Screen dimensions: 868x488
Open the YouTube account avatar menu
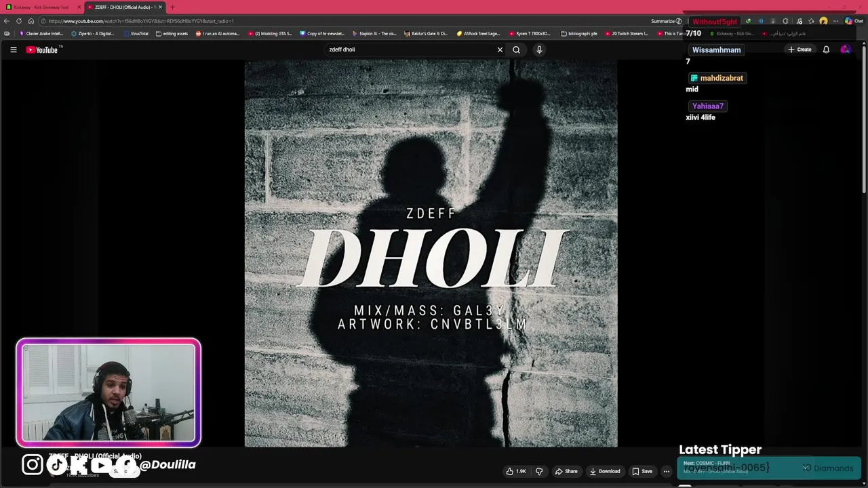point(845,49)
